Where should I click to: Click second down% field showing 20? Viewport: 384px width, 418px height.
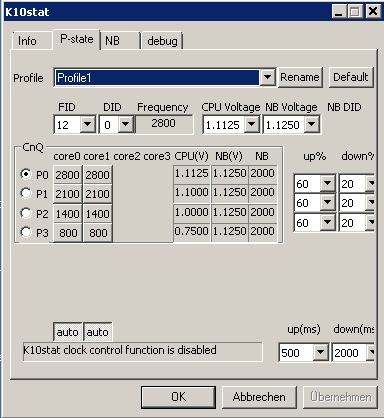[357, 202]
